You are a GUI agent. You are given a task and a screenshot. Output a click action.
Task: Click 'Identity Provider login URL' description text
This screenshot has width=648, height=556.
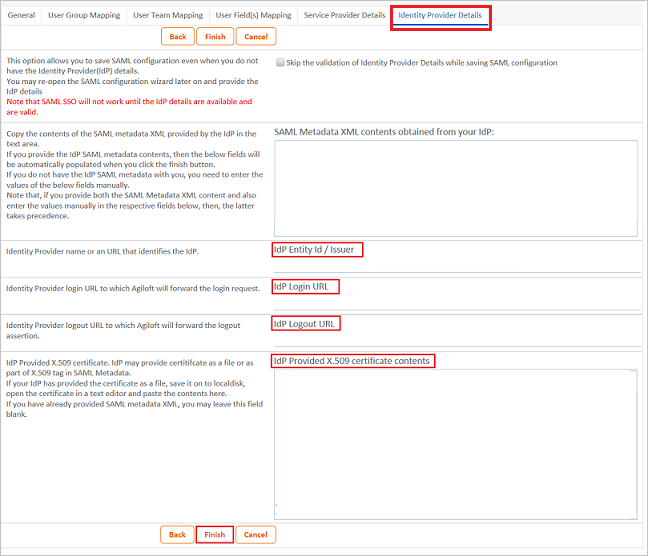click(133, 288)
